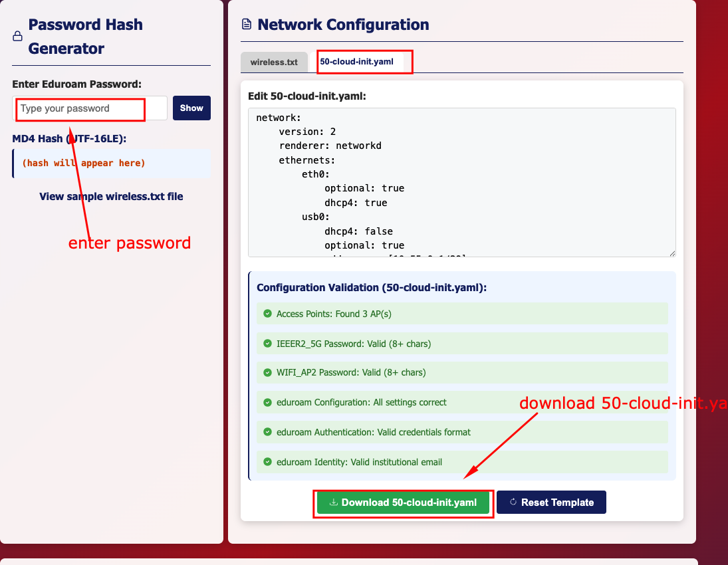The width and height of the screenshot is (728, 565).
Task: Click the WIFI_AP2 Password check icon
Action: click(267, 372)
